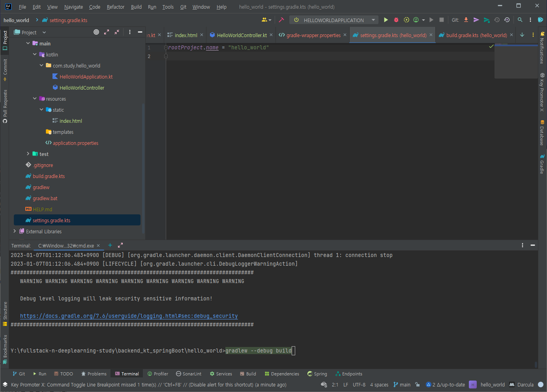Add new terminal tab plus icon

click(x=110, y=245)
